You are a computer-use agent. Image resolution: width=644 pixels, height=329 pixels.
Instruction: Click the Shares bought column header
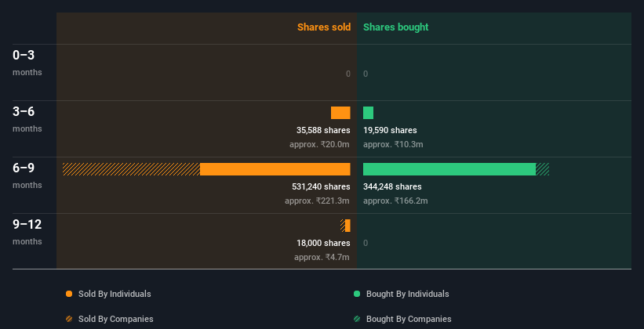[396, 27]
